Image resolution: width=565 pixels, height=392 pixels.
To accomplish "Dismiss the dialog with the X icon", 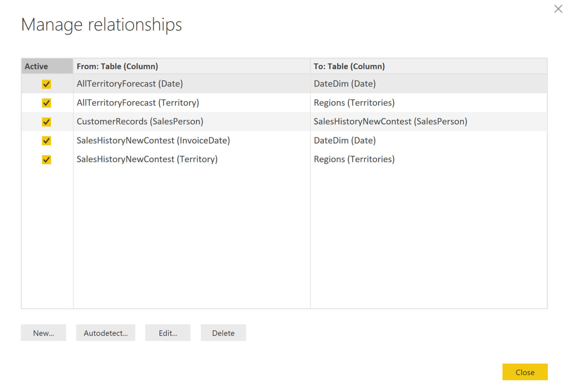I will 558,9.
